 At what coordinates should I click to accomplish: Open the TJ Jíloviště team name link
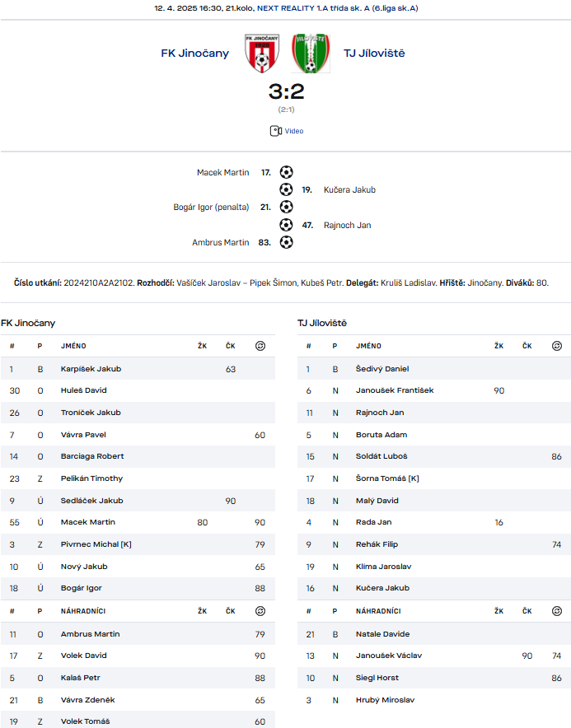click(x=374, y=54)
